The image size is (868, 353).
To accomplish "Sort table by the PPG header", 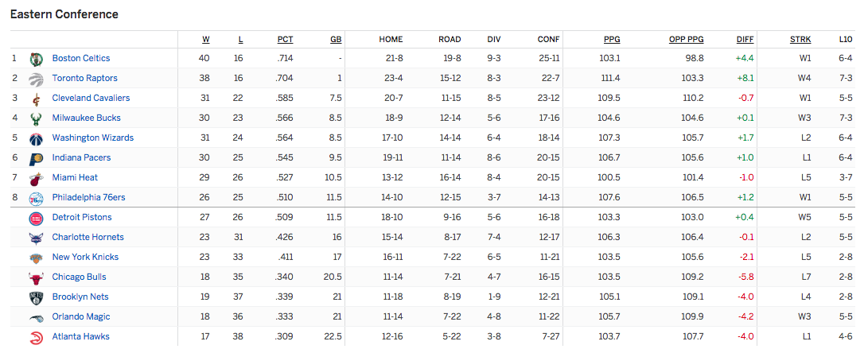I will [x=613, y=39].
